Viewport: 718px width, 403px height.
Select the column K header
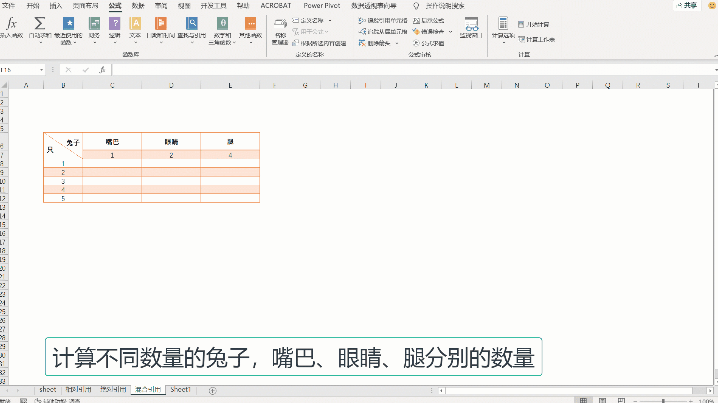426,86
